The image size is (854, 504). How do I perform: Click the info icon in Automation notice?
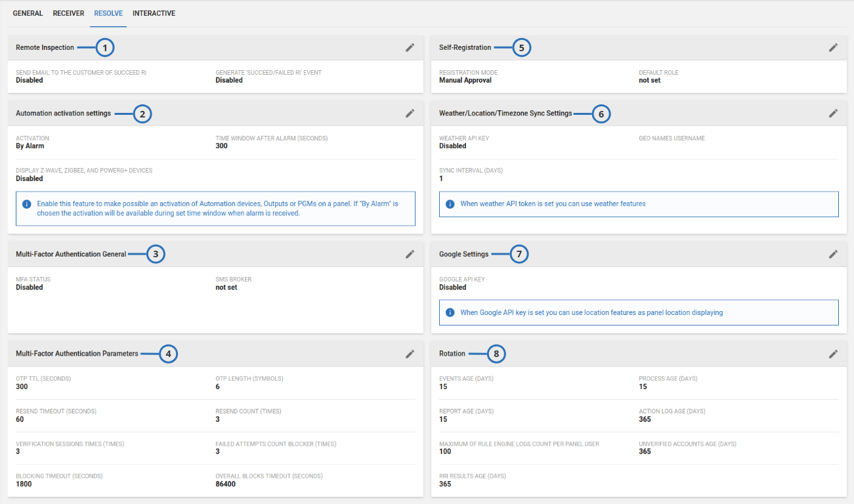pos(27,204)
